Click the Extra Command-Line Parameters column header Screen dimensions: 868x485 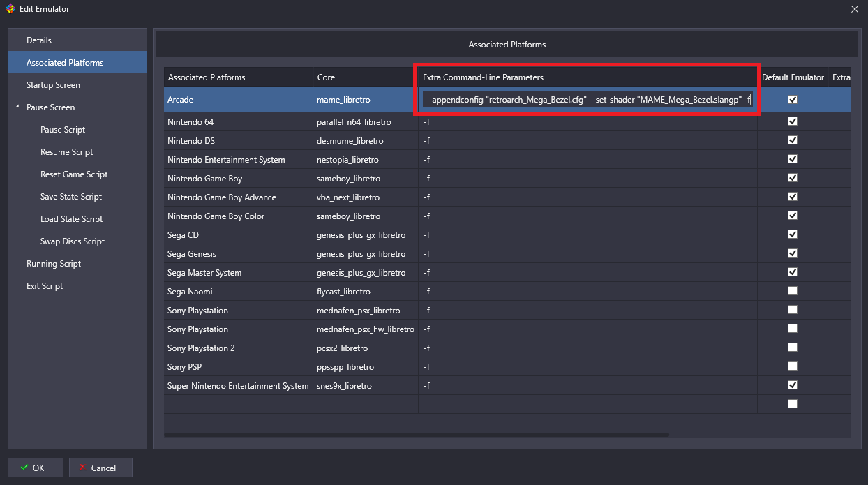click(x=588, y=77)
